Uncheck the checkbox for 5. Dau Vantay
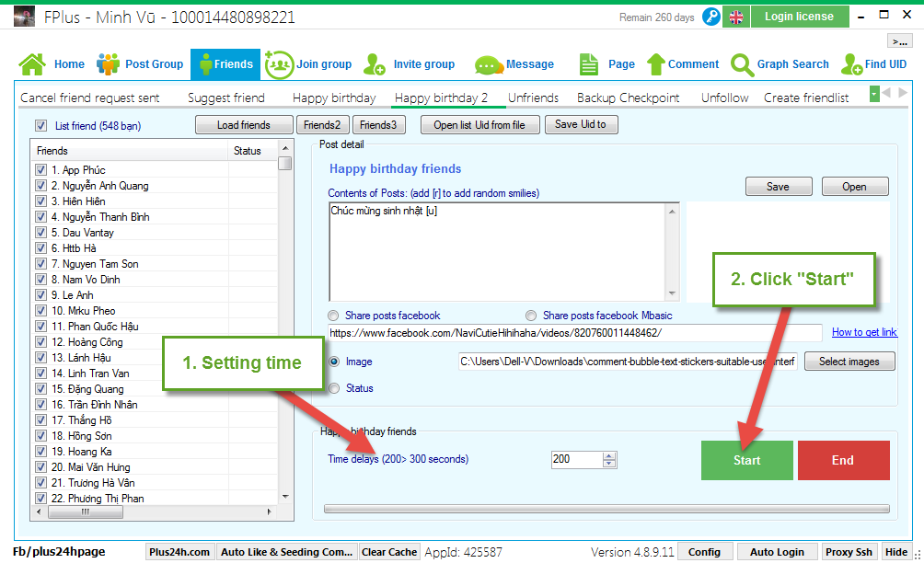 [40, 233]
